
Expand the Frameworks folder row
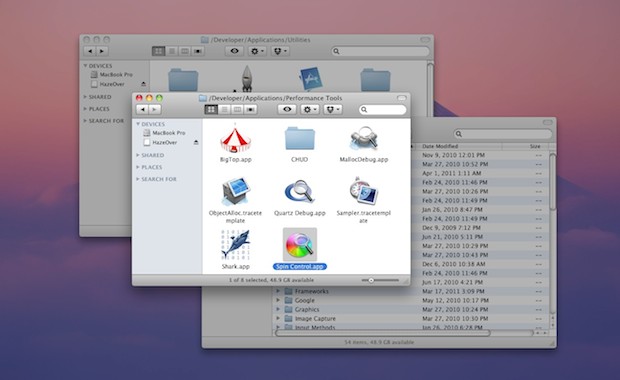coord(278,291)
